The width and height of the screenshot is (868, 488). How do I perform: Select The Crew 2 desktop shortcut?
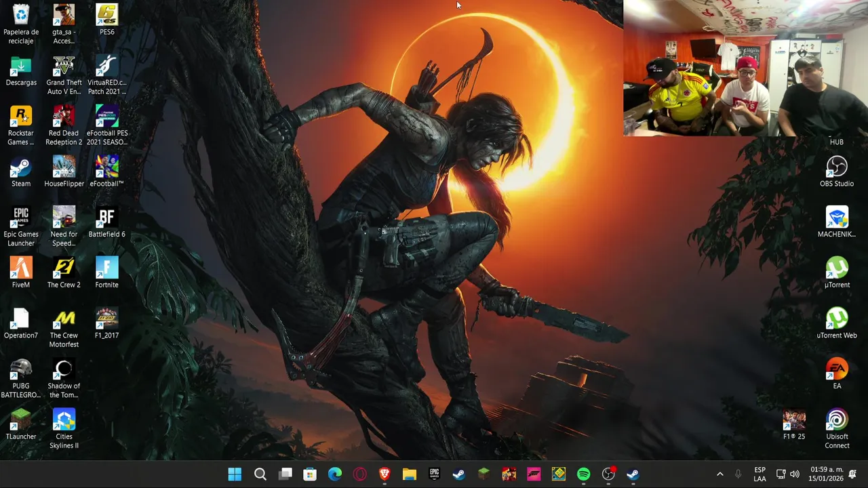coord(64,272)
